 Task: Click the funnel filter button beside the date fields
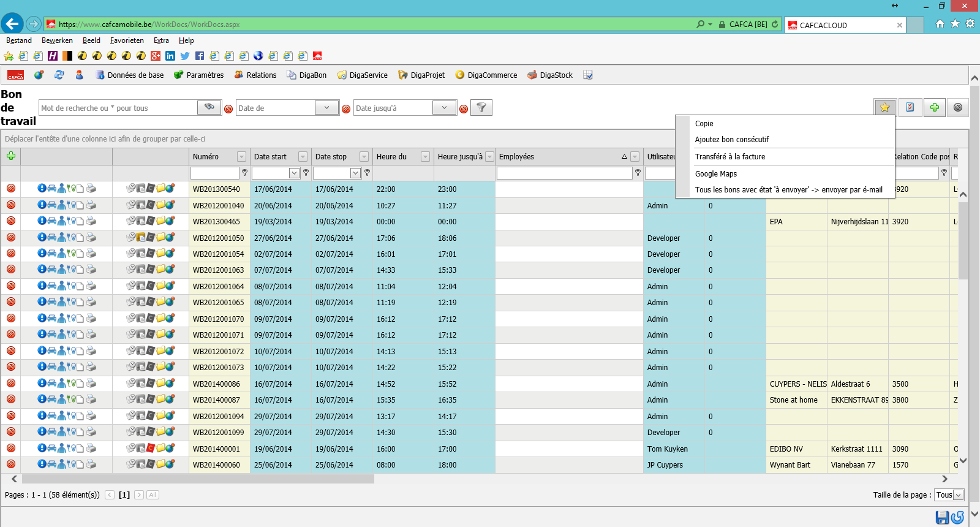click(x=481, y=108)
